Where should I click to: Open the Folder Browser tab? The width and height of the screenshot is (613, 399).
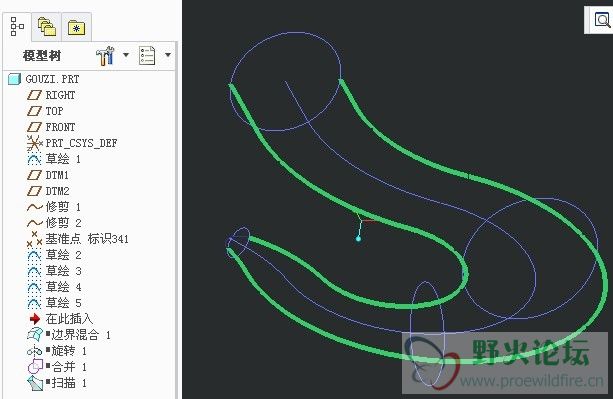click(47, 27)
